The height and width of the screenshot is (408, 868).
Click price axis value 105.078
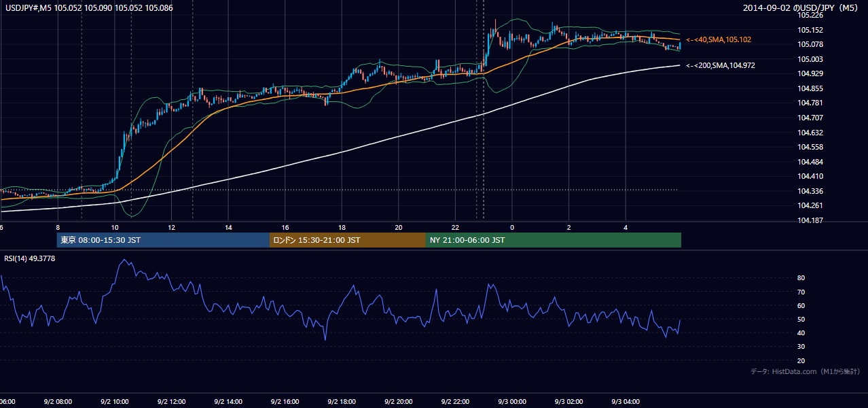coord(810,44)
